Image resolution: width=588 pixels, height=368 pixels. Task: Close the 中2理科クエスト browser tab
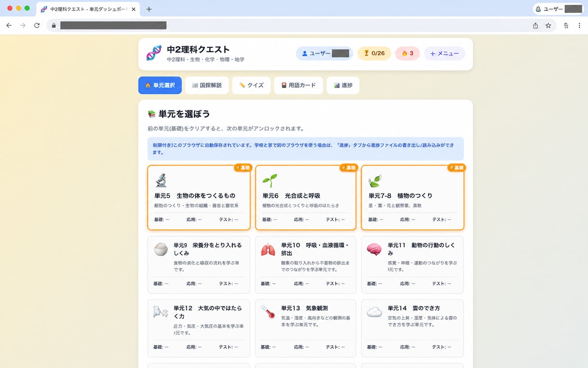pos(134,9)
